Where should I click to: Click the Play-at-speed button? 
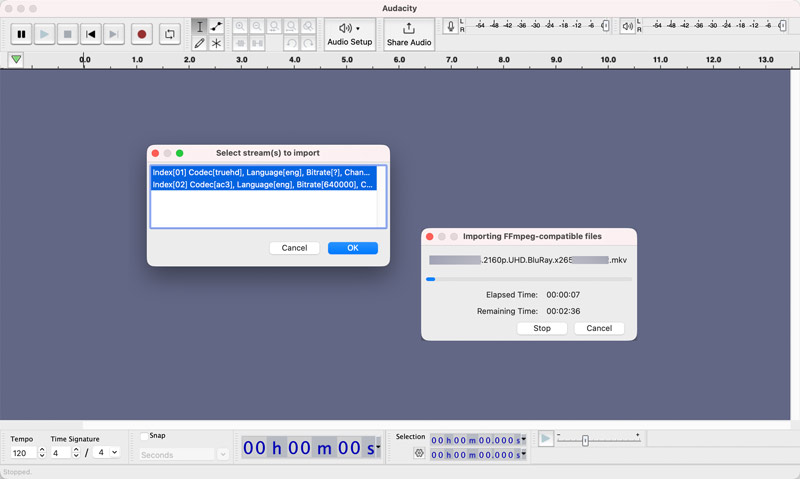click(545, 438)
